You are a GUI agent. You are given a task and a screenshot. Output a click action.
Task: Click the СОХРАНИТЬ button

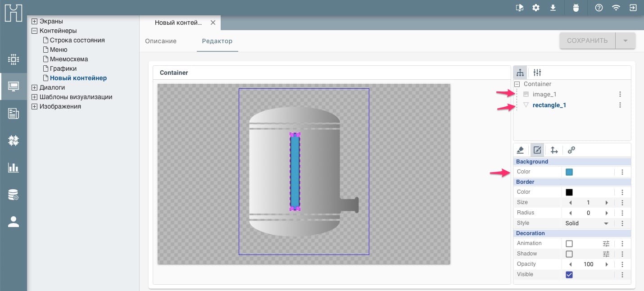[587, 41]
